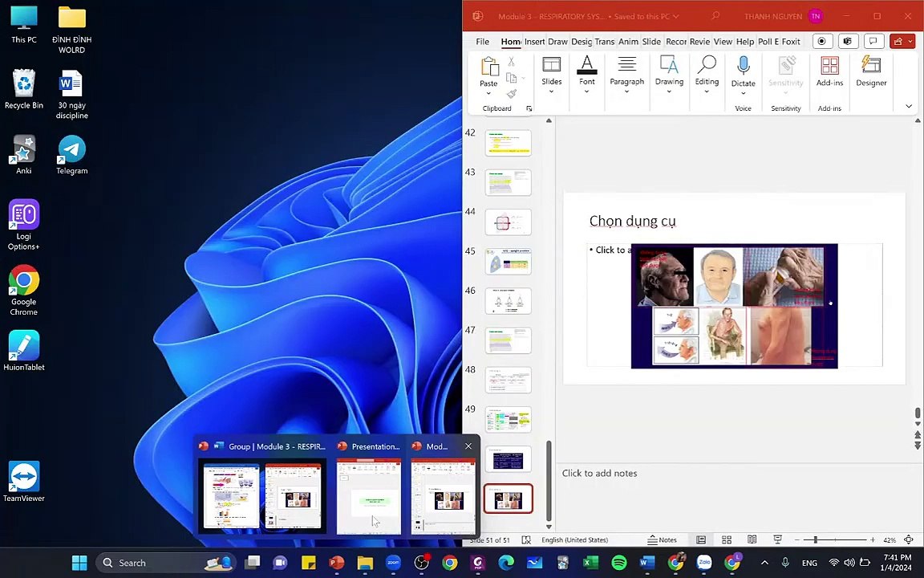Click the Paste clipboard icon
The width and height of the screenshot is (924, 578).
[x=489, y=67]
